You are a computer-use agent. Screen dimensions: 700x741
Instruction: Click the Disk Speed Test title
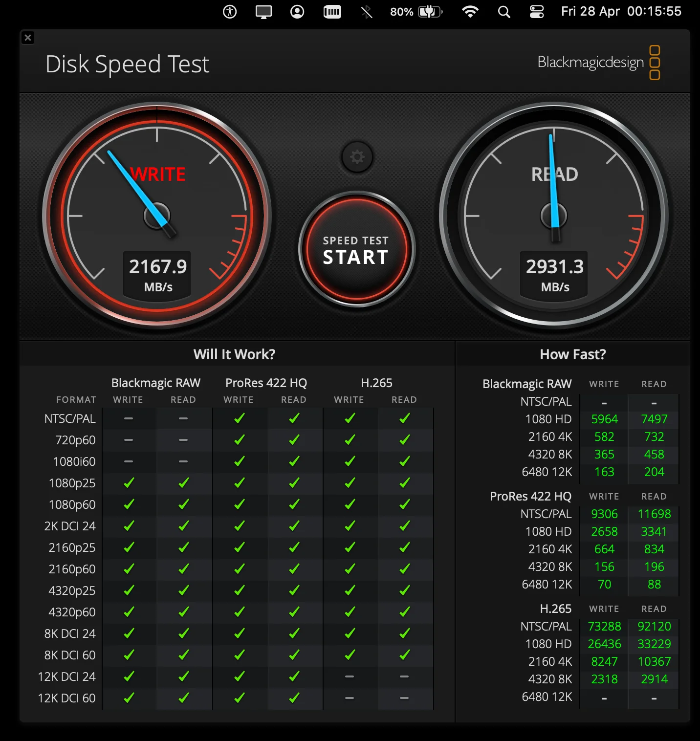[128, 64]
